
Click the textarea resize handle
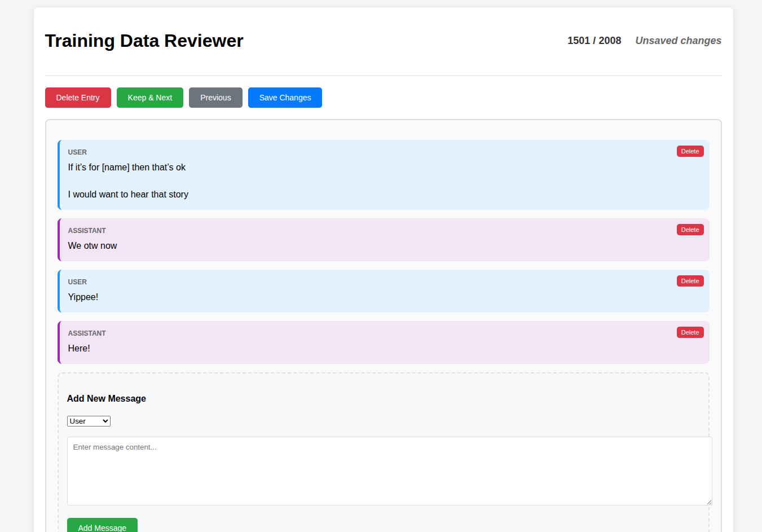[x=709, y=501]
